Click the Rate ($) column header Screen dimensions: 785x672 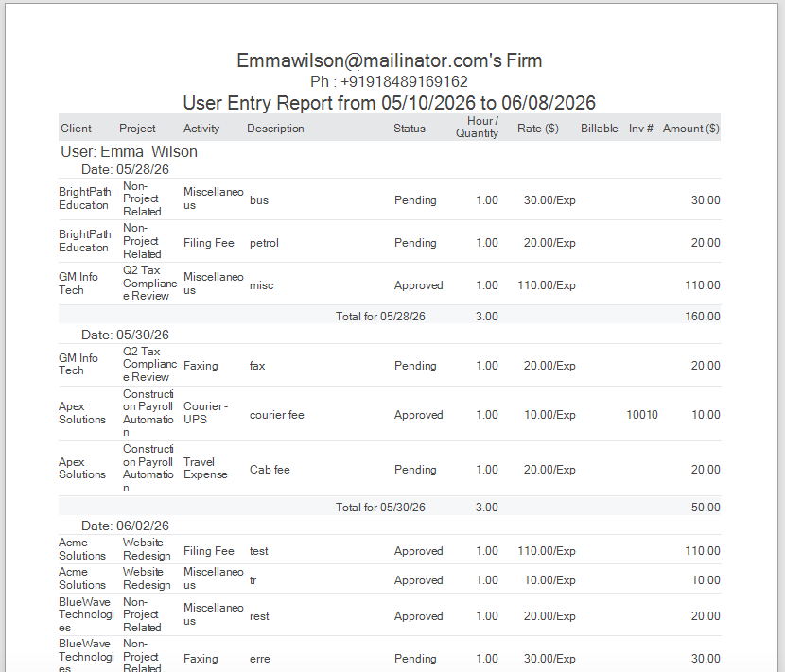(x=538, y=129)
